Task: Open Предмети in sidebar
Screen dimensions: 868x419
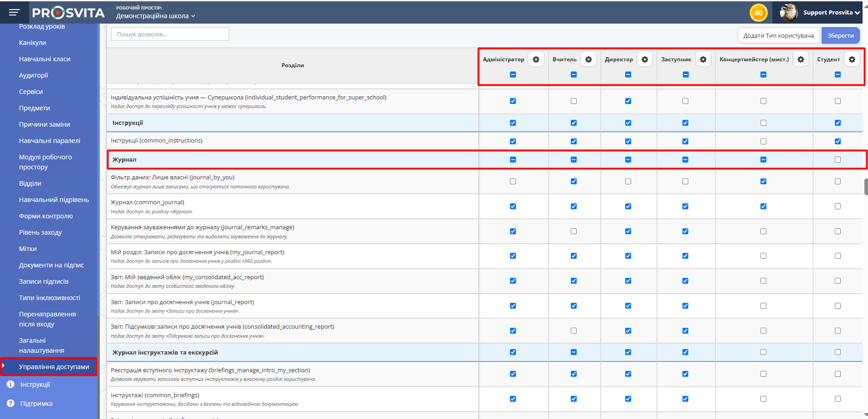Action: pyautogui.click(x=34, y=108)
